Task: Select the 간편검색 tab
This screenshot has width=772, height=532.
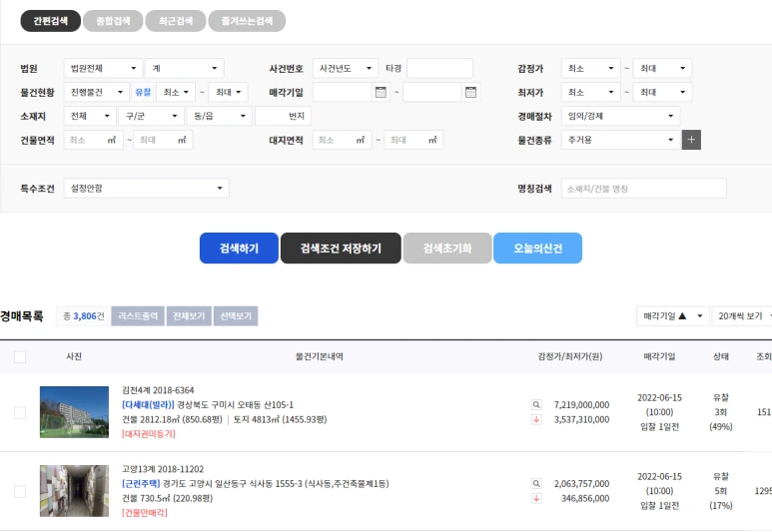Action: (50, 21)
